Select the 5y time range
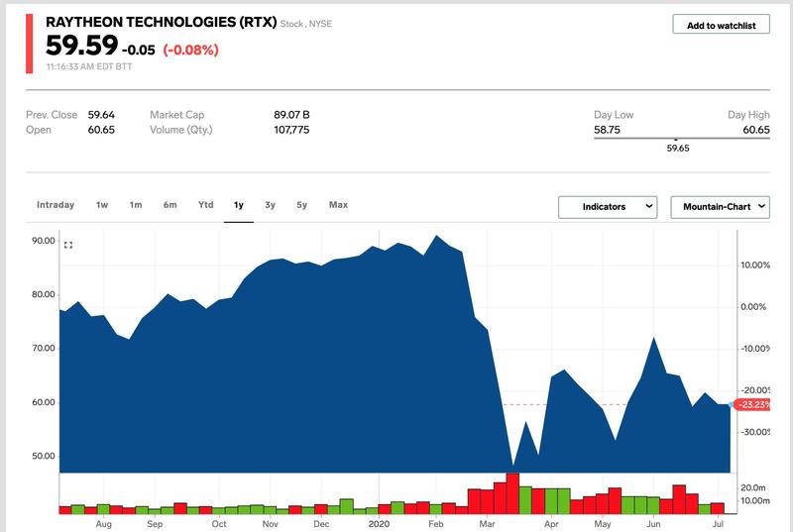The height and width of the screenshot is (532, 793). click(302, 205)
